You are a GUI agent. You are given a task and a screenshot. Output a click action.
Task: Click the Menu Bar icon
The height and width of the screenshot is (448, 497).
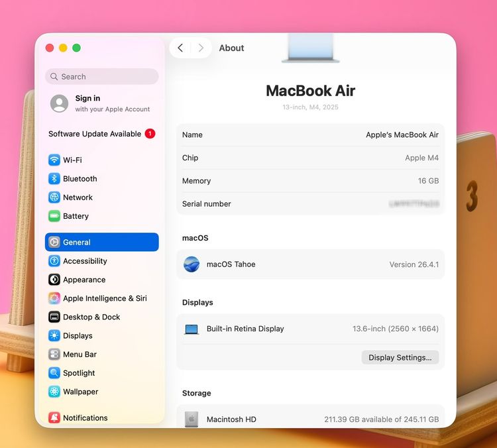[x=54, y=354]
